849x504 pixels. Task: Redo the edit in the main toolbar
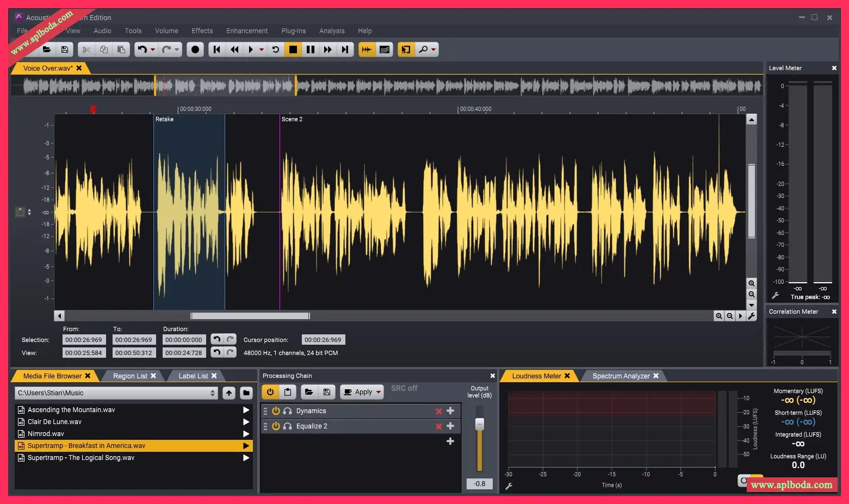point(166,49)
